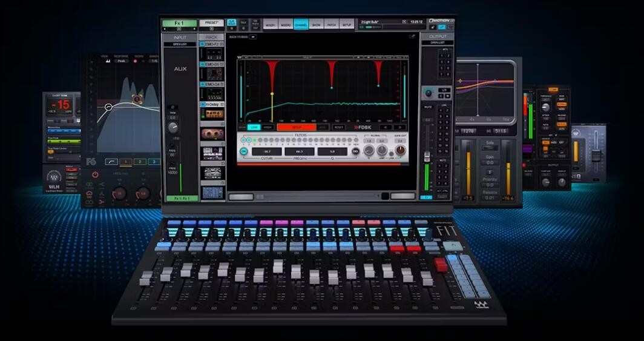Open Peak response dropdown in F6 window
This screenshot has width=644, height=341.
[121, 61]
